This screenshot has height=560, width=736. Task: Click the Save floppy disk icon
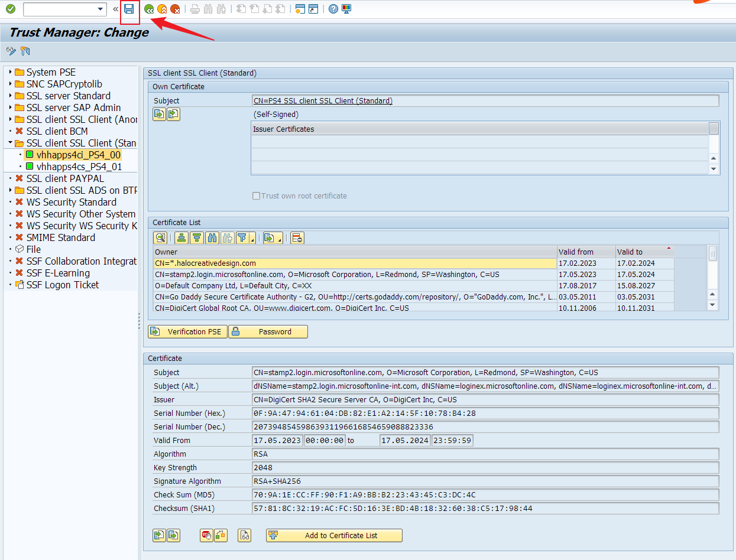click(x=129, y=9)
